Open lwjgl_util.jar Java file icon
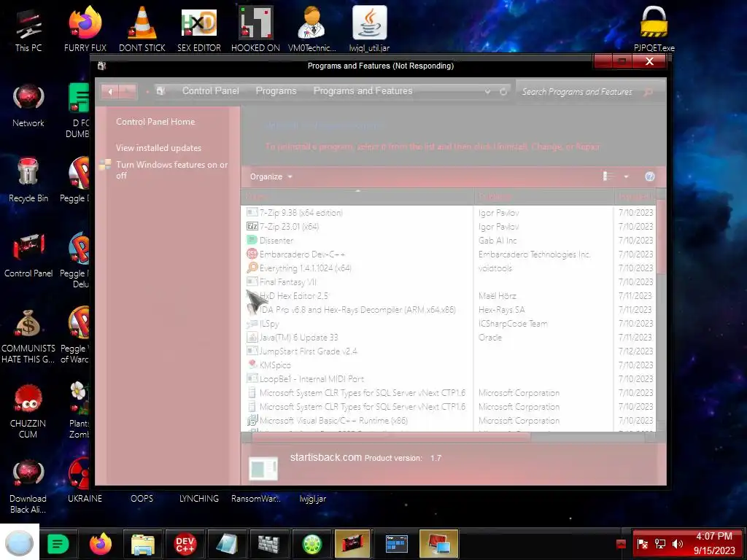Viewport: 747px width, 560px height. click(369, 29)
